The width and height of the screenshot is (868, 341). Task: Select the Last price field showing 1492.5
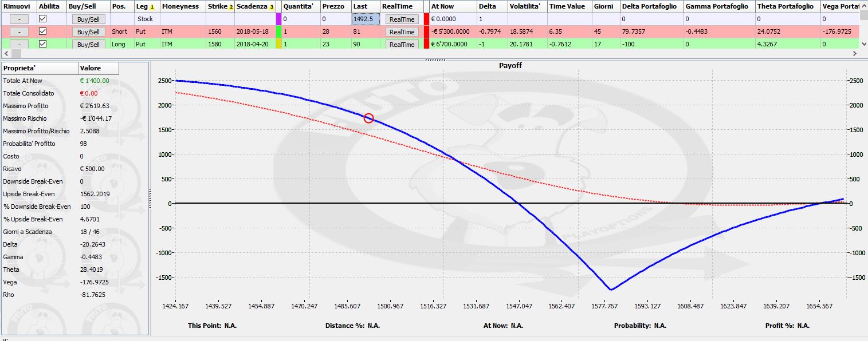pyautogui.click(x=366, y=19)
